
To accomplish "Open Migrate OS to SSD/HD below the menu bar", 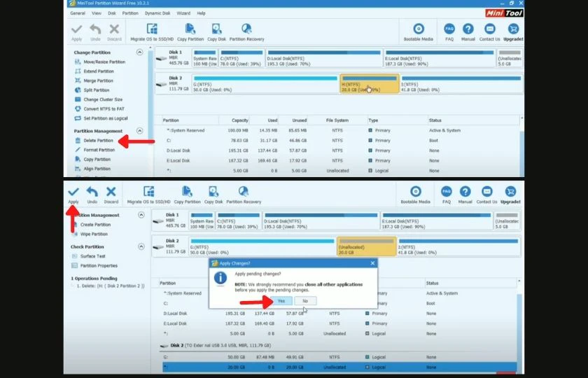I will [x=152, y=32].
